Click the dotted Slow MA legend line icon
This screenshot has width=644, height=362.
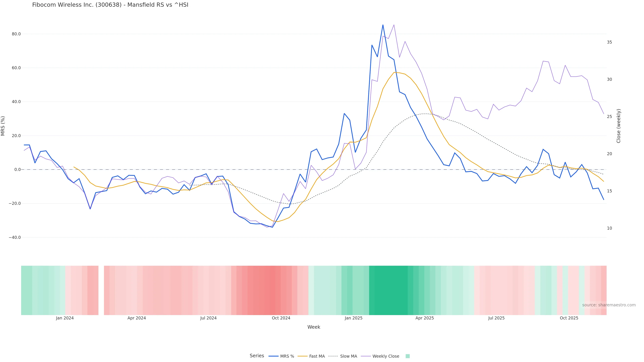(x=333, y=356)
